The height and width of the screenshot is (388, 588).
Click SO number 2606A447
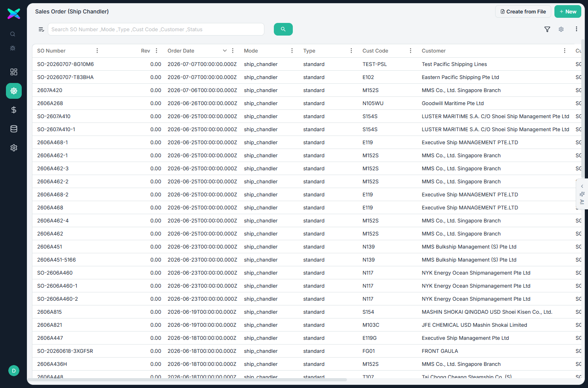coord(50,338)
